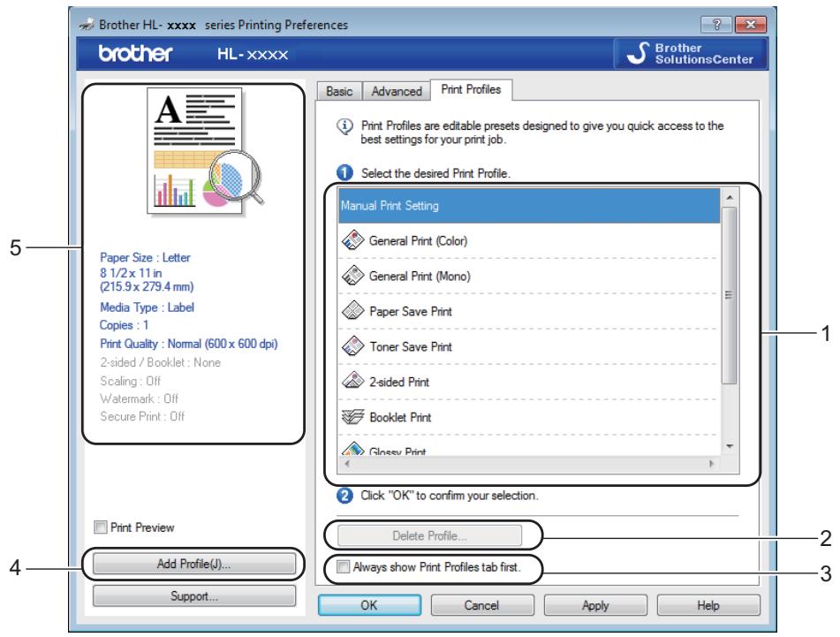Click the 2-sided Print profile icon
The width and height of the screenshot is (840, 637).
tap(353, 382)
